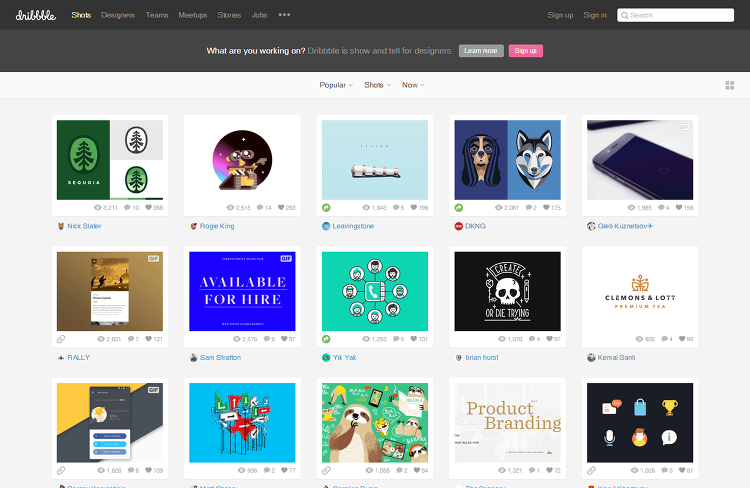Viewport: 750px width, 488px height.
Task: Click the GIF badge on Available For Hire shot
Action: pos(286,258)
